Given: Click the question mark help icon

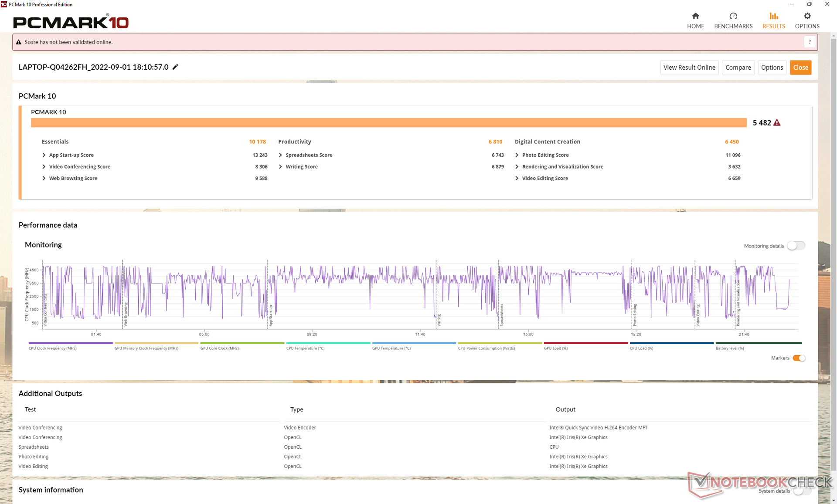Looking at the screenshot, I should 810,42.
